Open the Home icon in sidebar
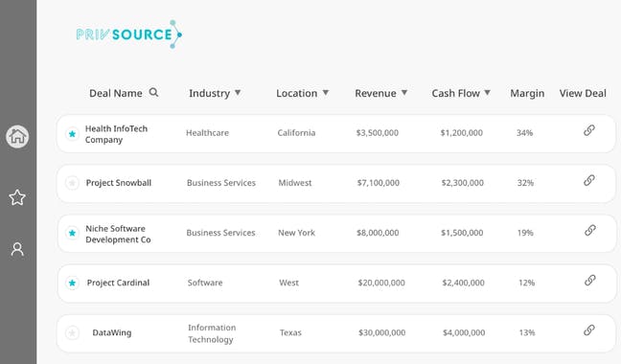The height and width of the screenshot is (364, 621). click(x=17, y=136)
